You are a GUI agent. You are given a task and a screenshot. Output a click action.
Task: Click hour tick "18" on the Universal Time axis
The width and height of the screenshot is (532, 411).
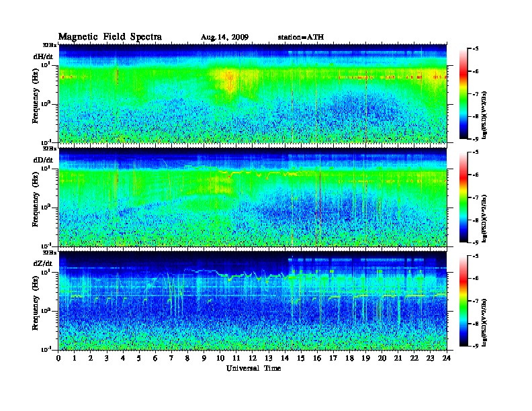pyautogui.click(x=349, y=358)
